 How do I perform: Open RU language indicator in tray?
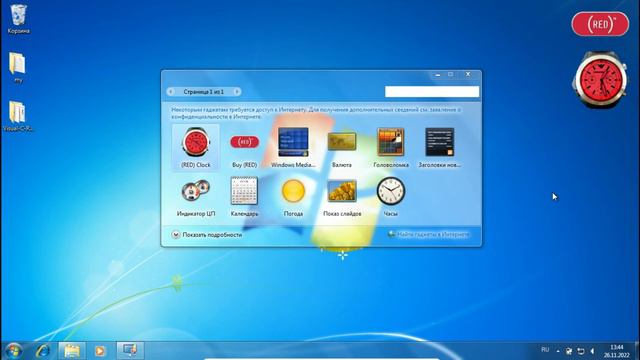545,350
